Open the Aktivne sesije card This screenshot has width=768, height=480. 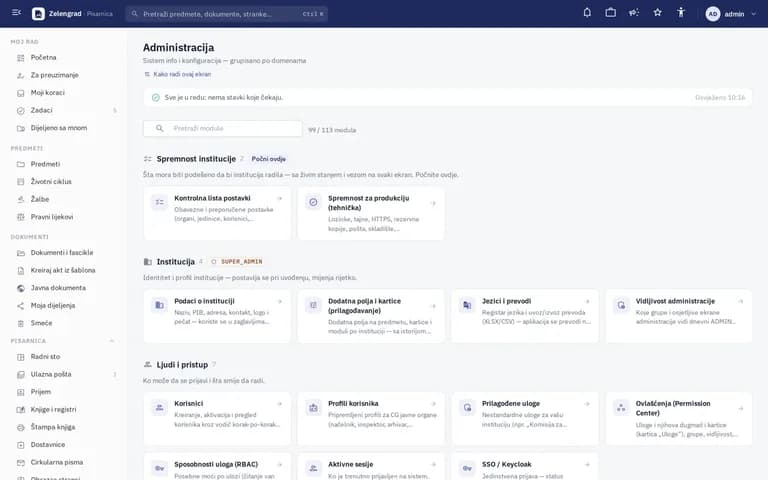point(371,466)
